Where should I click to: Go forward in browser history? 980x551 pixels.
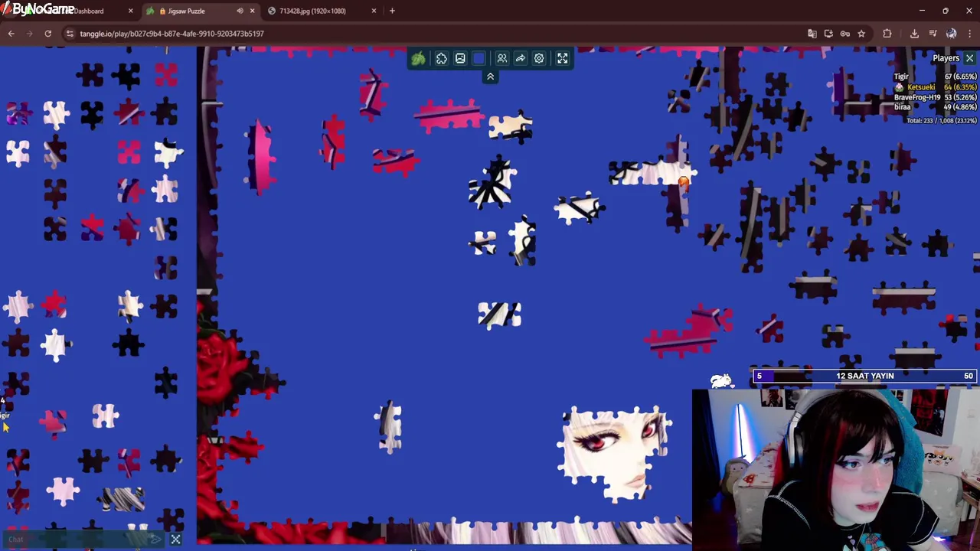click(x=29, y=34)
